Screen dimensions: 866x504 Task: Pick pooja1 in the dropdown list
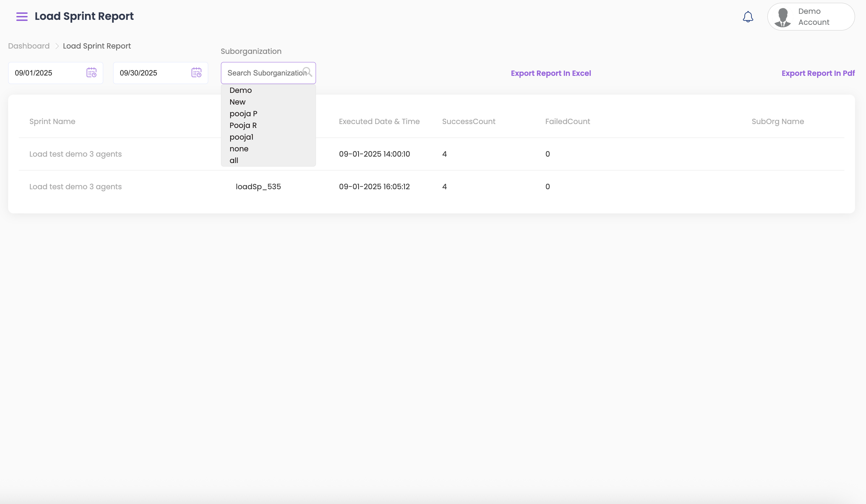click(x=241, y=137)
